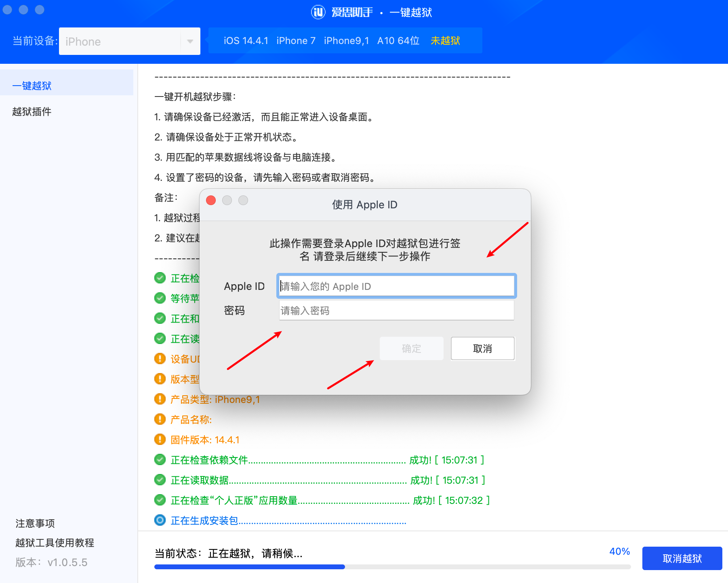
Task: Open the 越狱工具使用教程 link
Action: pos(55,543)
